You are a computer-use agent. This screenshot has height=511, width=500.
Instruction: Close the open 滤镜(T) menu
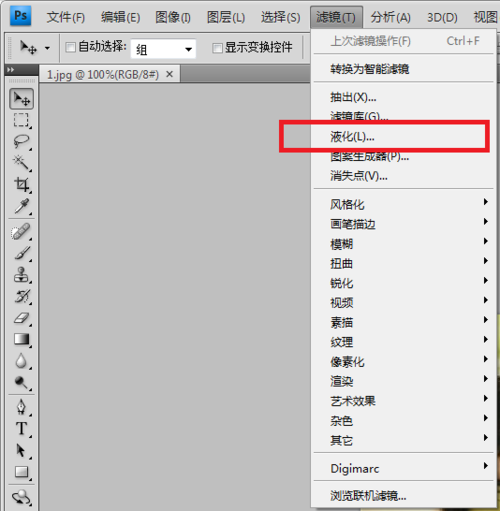click(336, 17)
